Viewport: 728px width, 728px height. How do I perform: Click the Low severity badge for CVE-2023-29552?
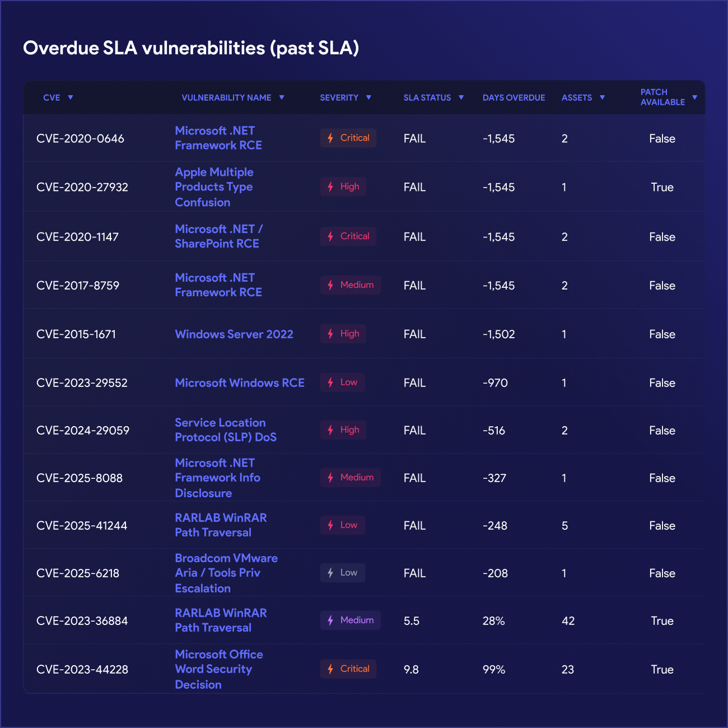[x=342, y=382]
